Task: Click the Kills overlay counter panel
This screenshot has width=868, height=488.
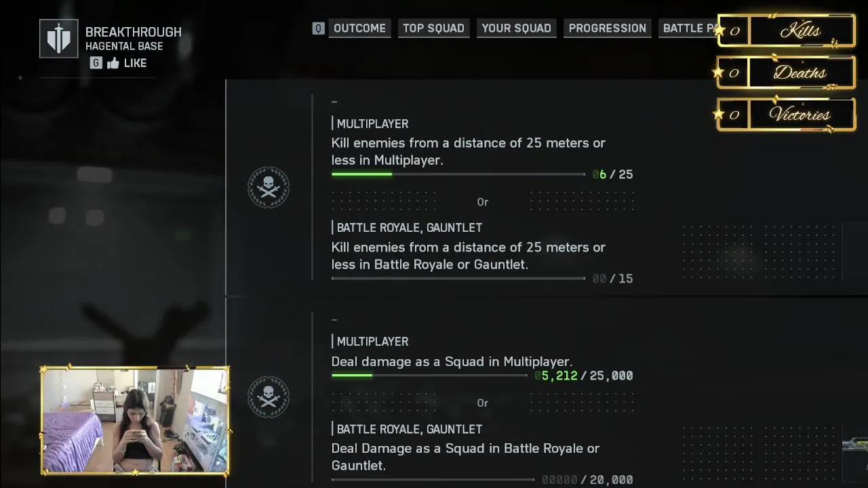Action: point(787,30)
